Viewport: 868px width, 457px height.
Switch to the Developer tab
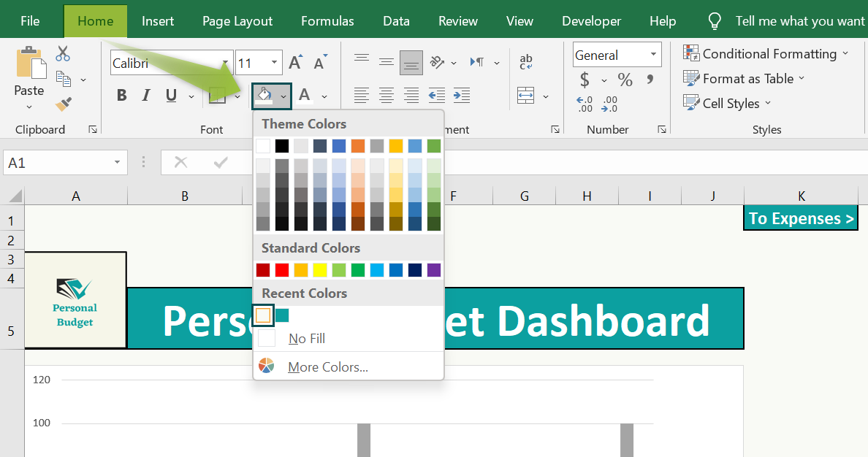pyautogui.click(x=591, y=21)
